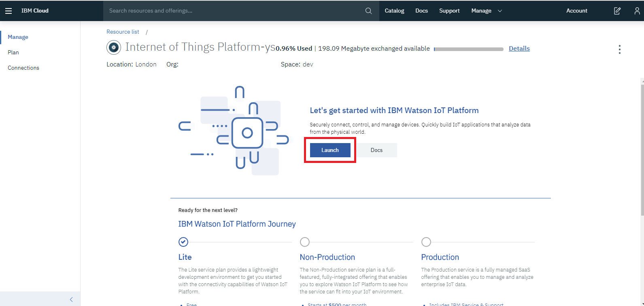Go to the Resource list breadcrumb
644x306 pixels.
(123, 32)
